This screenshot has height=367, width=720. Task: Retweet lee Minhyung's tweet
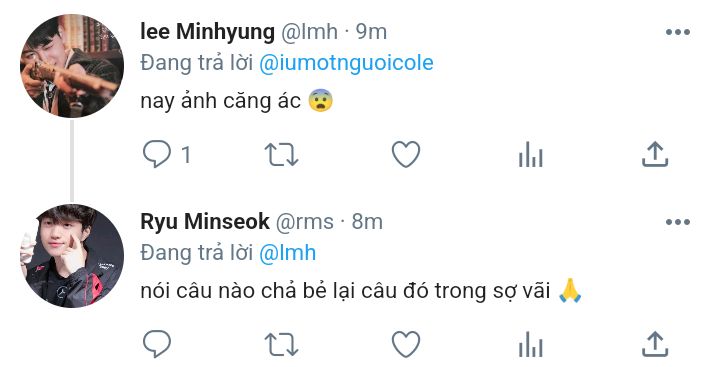click(281, 154)
